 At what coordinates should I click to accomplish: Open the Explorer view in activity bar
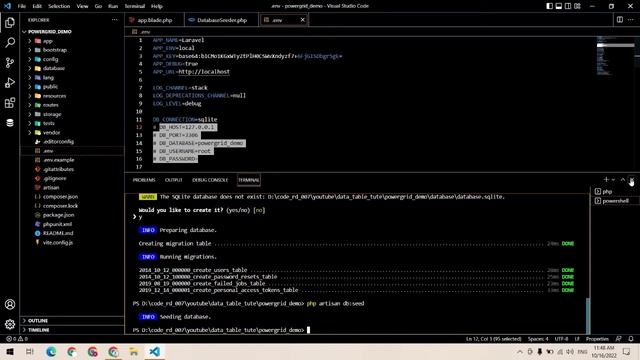click(x=10, y=22)
